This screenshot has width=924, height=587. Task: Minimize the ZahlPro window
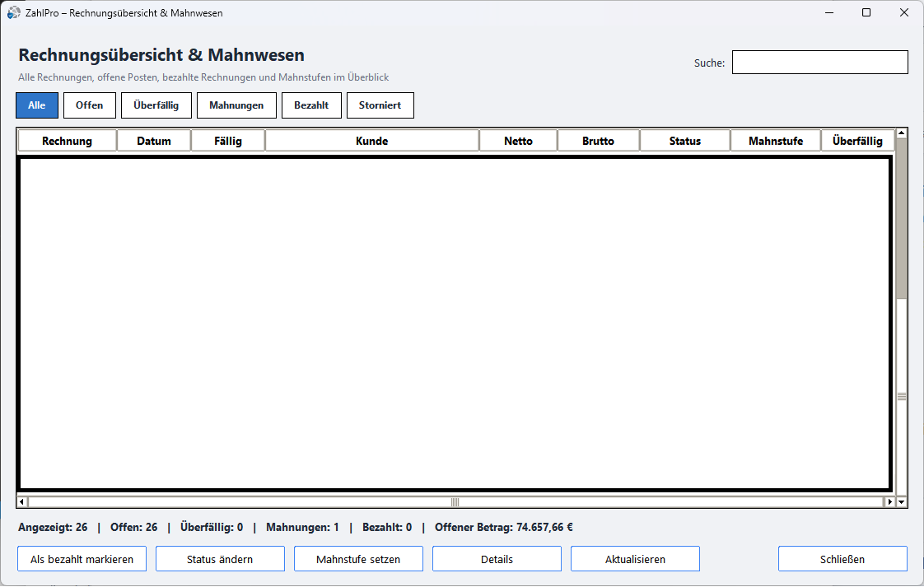click(829, 12)
